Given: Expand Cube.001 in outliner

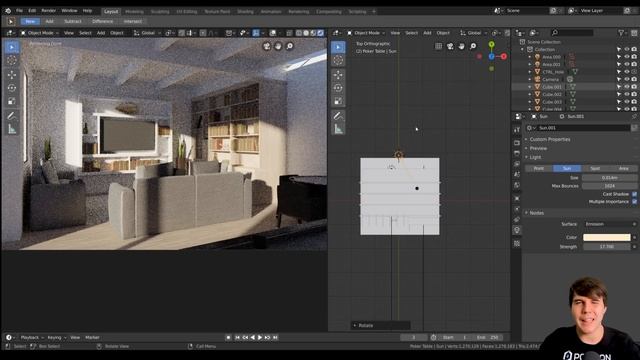Looking at the screenshot, I should tap(530, 87).
